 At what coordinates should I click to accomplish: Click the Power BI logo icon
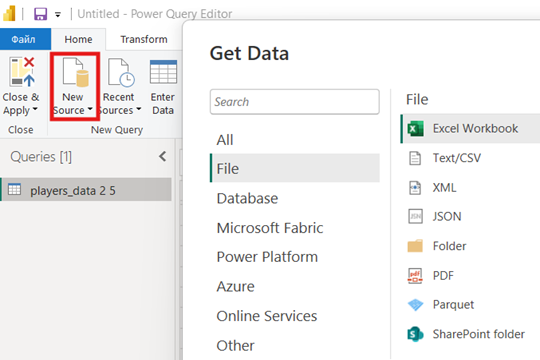(x=9, y=14)
